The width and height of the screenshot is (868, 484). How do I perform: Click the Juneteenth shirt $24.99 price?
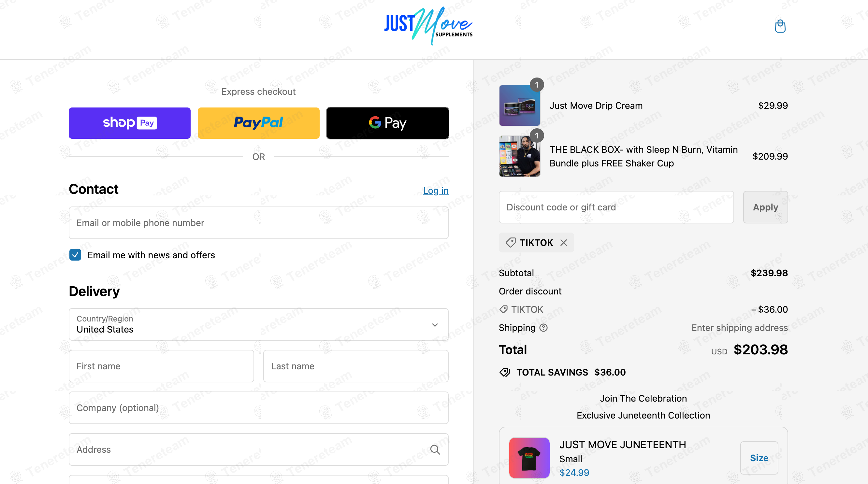coord(574,473)
